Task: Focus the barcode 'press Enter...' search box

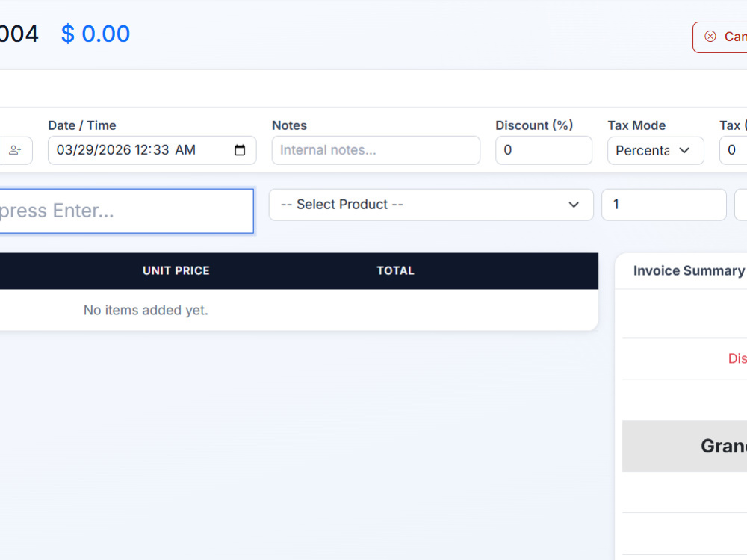Action: pyautogui.click(x=126, y=211)
